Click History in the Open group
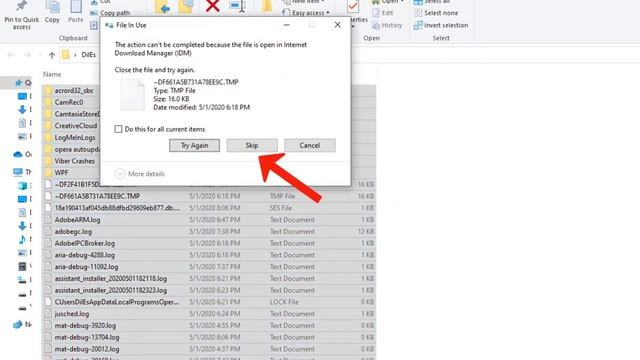The width and height of the screenshot is (640, 360). tap(387, 25)
